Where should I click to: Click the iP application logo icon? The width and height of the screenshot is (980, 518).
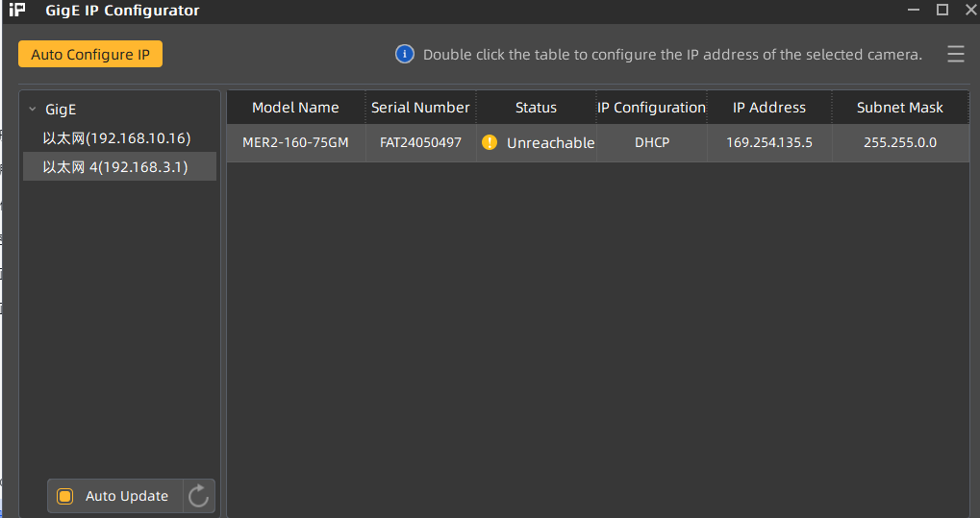(17, 11)
